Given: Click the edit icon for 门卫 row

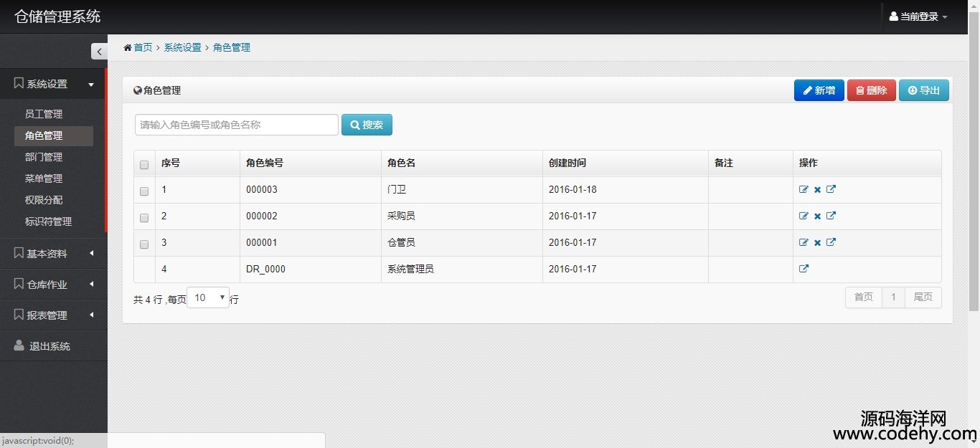Looking at the screenshot, I should [x=804, y=190].
